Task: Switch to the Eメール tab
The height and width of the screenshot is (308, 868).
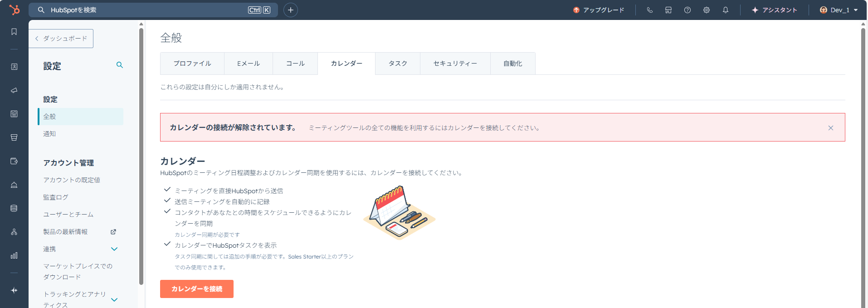Action: click(249, 64)
